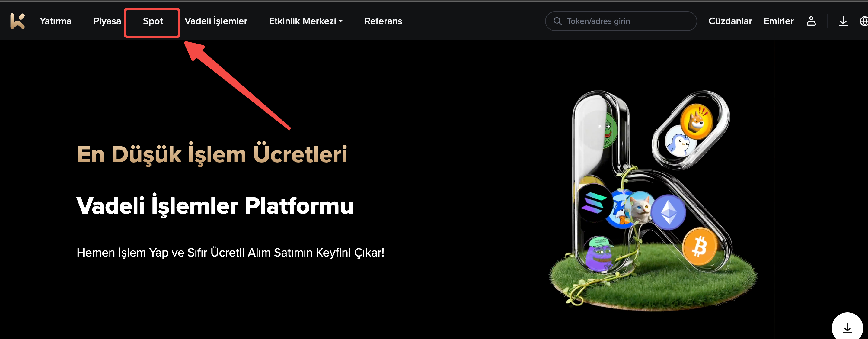This screenshot has width=868, height=339.
Task: Click the download icon in navbar
Action: tap(843, 21)
